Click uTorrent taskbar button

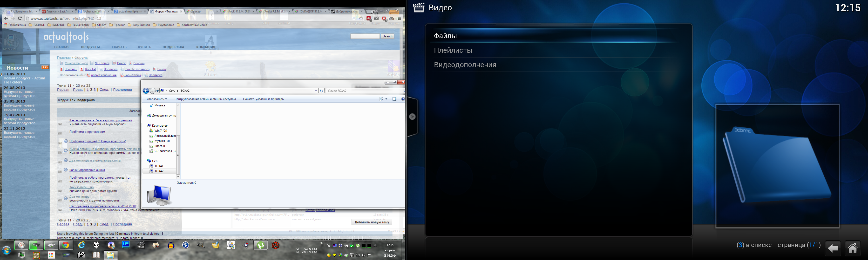click(260, 245)
